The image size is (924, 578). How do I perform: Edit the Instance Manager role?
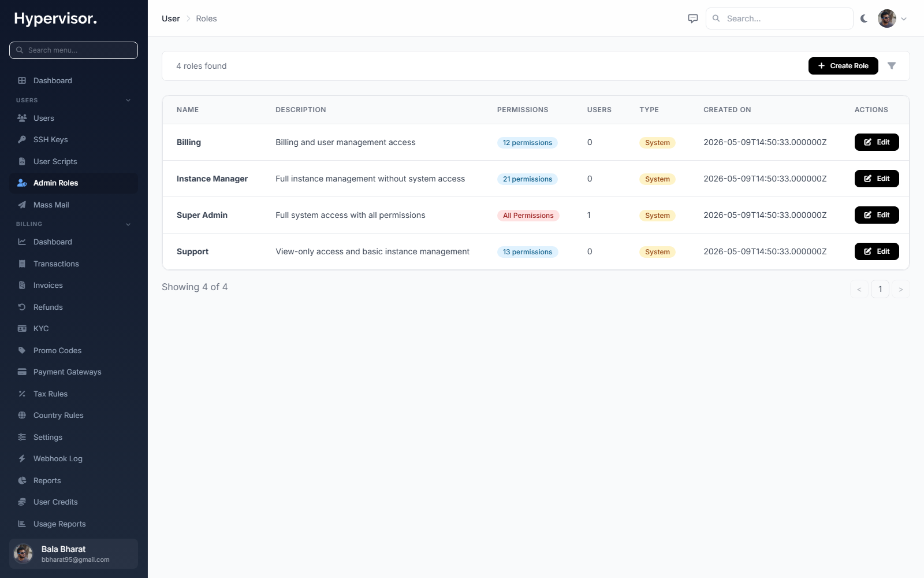(x=877, y=179)
